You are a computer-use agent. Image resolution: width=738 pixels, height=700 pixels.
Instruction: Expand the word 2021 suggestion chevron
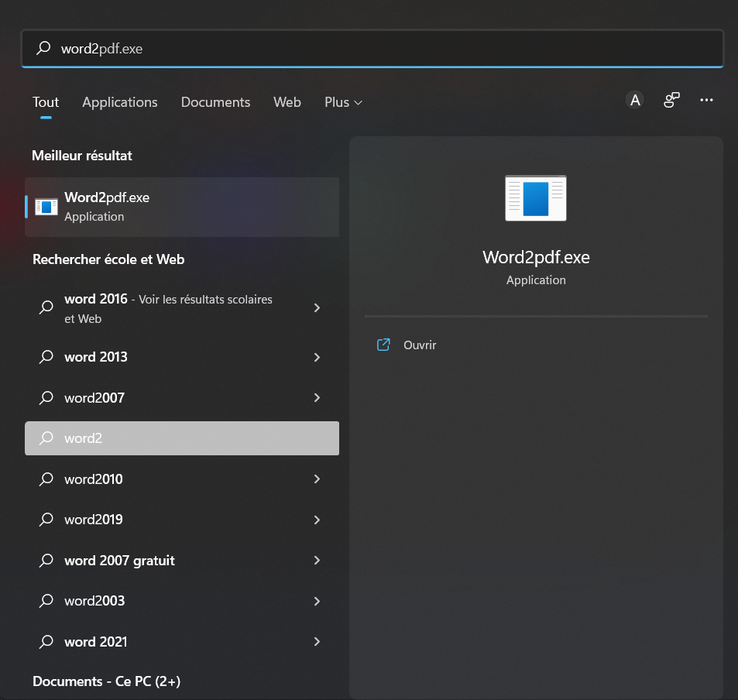click(x=317, y=642)
